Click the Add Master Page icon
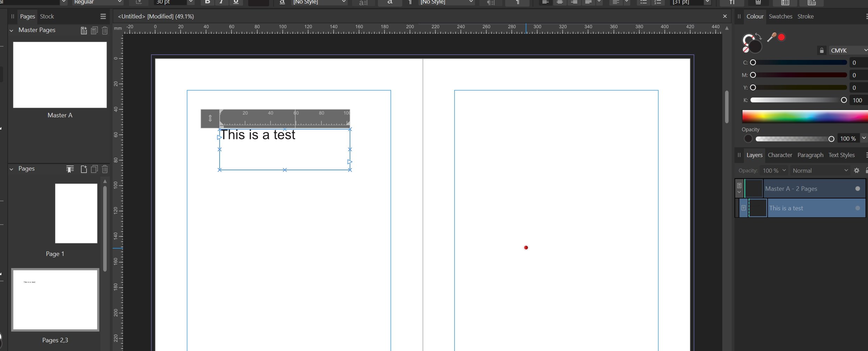Image resolution: width=868 pixels, height=351 pixels. [84, 30]
